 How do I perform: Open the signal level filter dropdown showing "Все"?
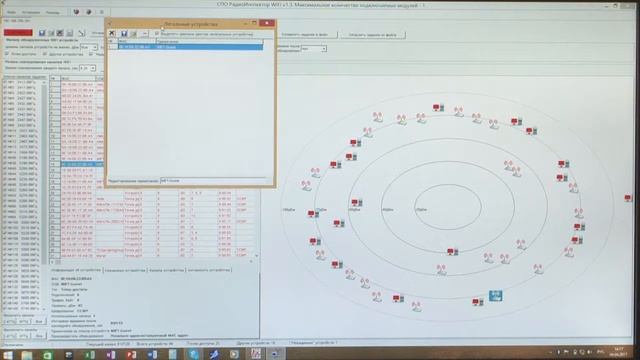pyautogui.click(x=89, y=47)
